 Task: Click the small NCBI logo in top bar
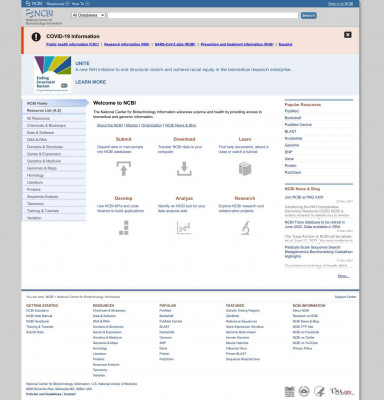click(34, 4)
